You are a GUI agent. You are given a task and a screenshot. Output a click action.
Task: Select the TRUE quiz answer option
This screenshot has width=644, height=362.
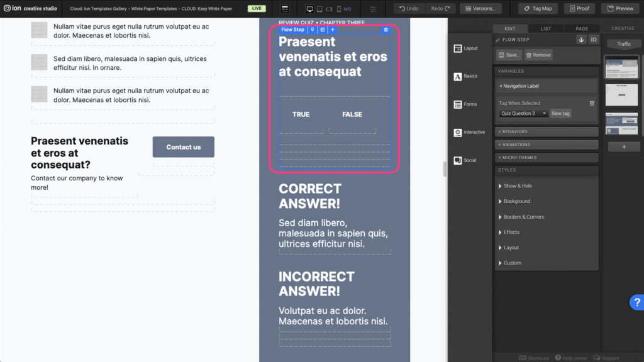point(301,114)
